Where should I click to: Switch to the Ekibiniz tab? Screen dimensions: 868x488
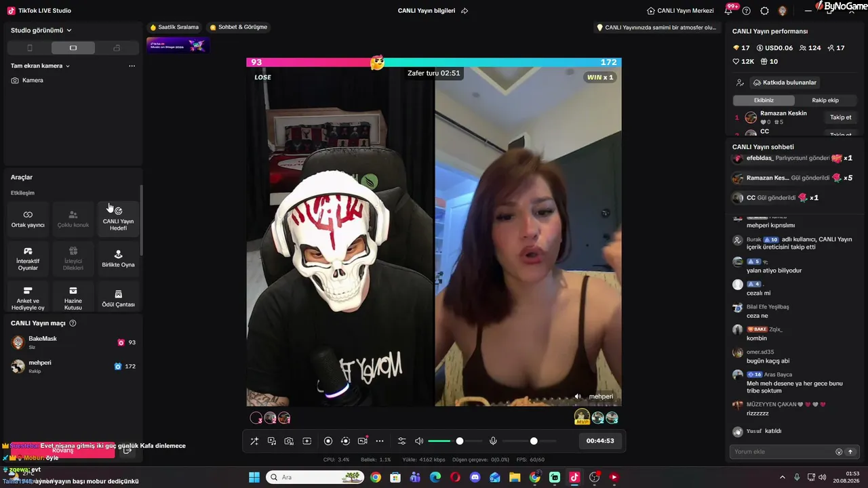[764, 100]
